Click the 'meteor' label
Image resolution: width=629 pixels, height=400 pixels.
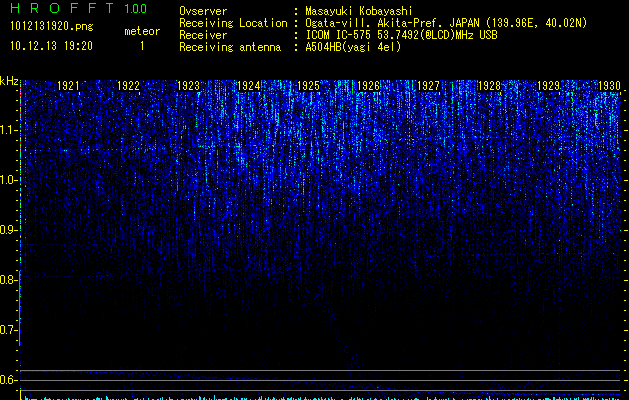tap(142, 31)
